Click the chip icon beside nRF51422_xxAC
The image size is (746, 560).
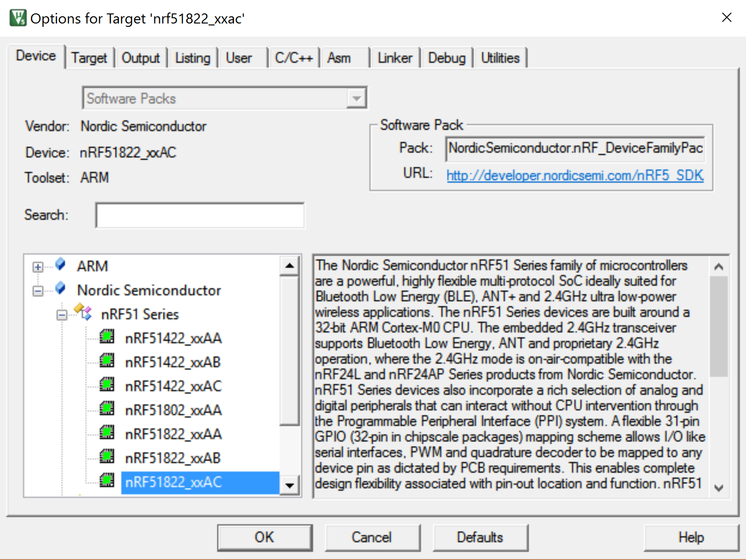click(107, 385)
